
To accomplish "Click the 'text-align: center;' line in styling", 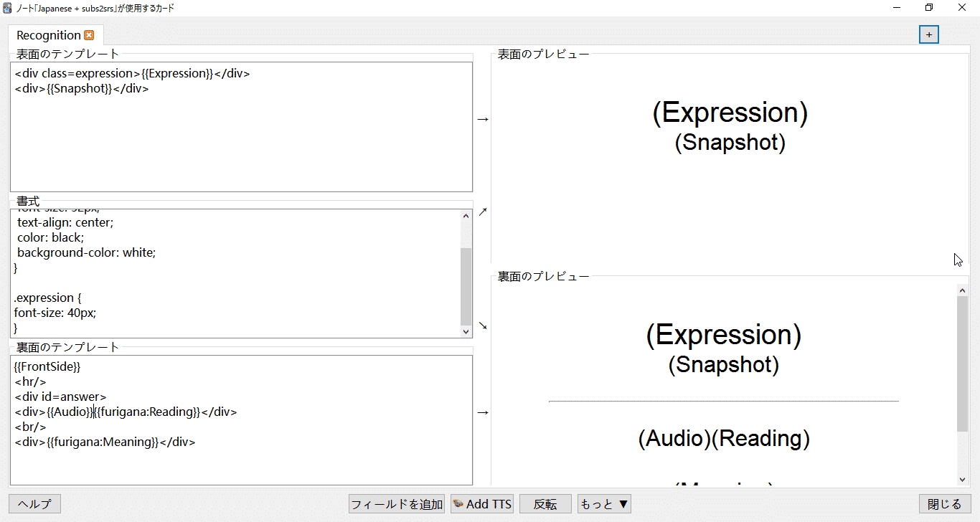I will point(65,222).
